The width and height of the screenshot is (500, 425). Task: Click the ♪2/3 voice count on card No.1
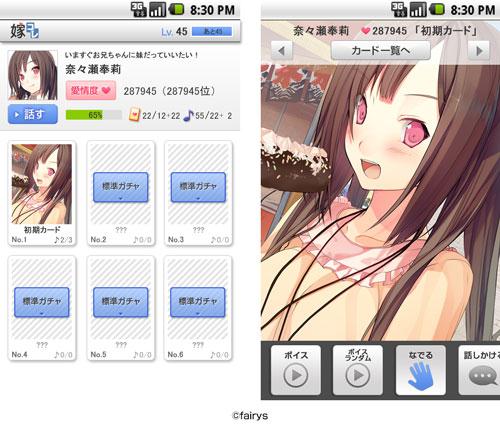pyautogui.click(x=63, y=240)
